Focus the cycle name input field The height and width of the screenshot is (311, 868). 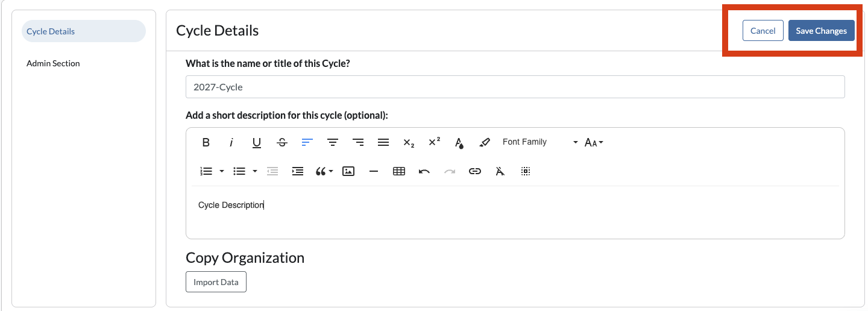(x=515, y=87)
